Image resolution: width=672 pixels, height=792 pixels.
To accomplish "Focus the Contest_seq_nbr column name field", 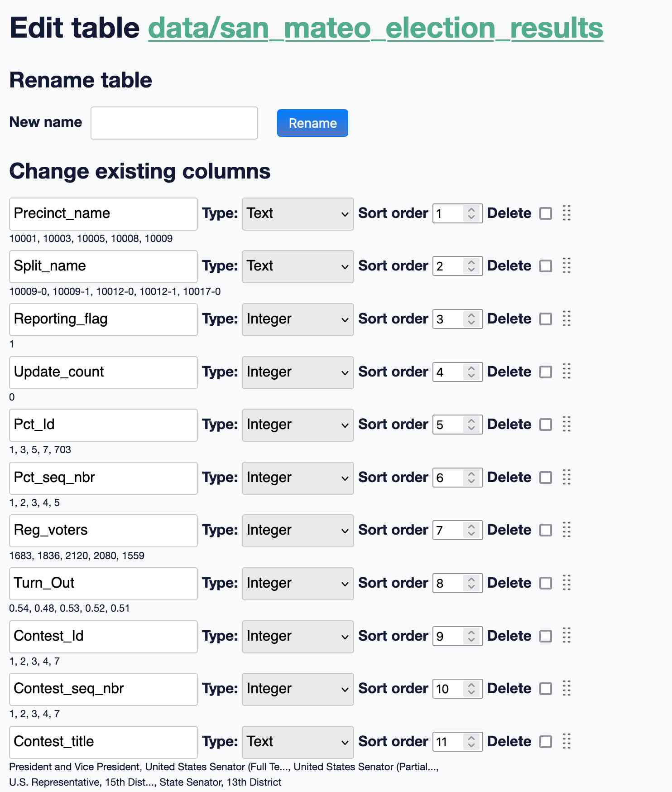I will [103, 689].
